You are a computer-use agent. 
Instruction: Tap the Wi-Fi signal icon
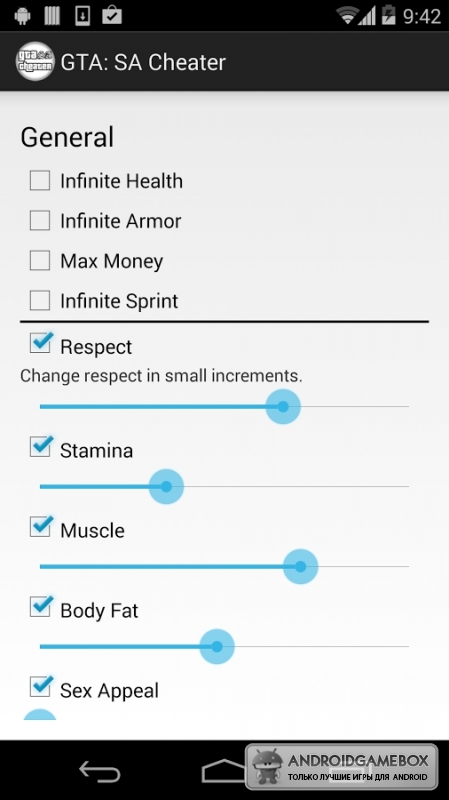[348, 15]
